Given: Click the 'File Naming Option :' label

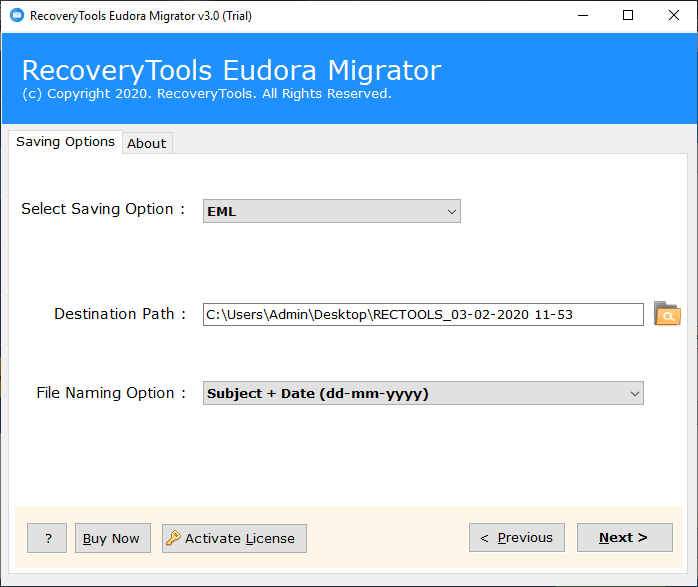Looking at the screenshot, I should (111, 393).
